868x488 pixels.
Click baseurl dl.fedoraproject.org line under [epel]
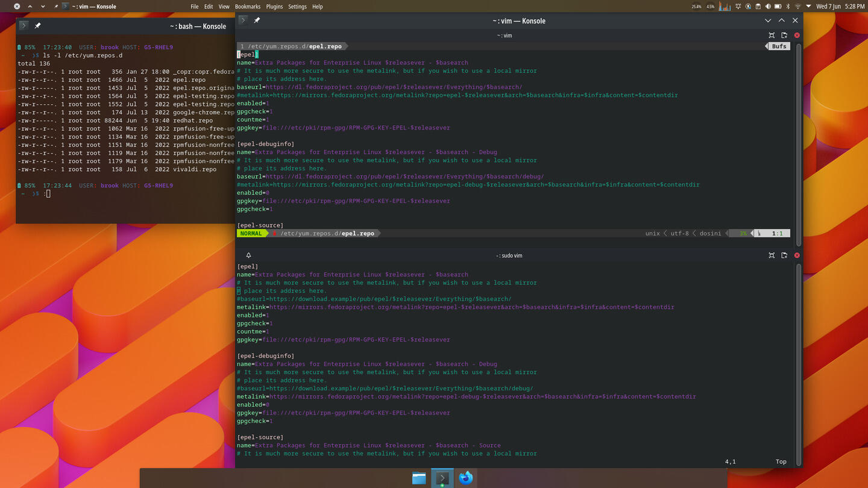pos(379,87)
